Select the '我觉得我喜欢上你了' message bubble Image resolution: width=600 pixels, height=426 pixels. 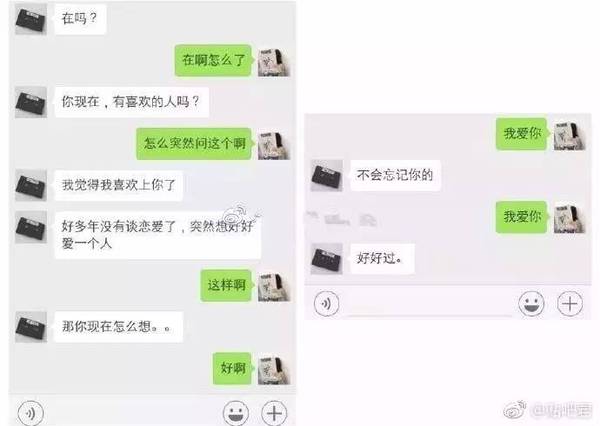coord(119,185)
